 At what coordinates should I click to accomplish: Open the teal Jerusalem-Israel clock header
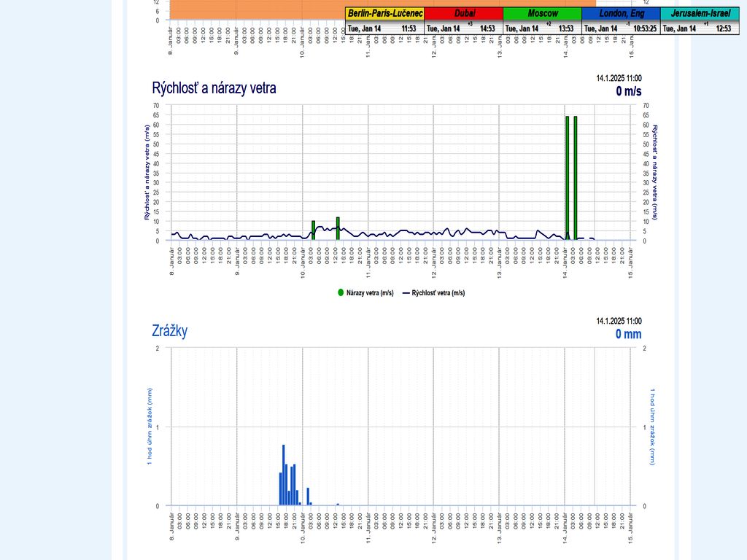[700, 13]
